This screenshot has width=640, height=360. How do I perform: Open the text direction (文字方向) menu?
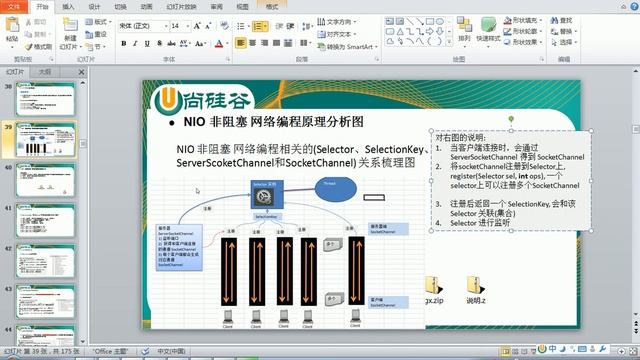point(337,22)
